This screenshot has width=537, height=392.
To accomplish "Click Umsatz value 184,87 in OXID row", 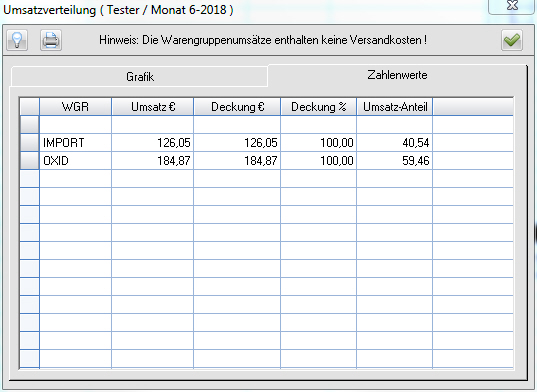I will click(153, 161).
